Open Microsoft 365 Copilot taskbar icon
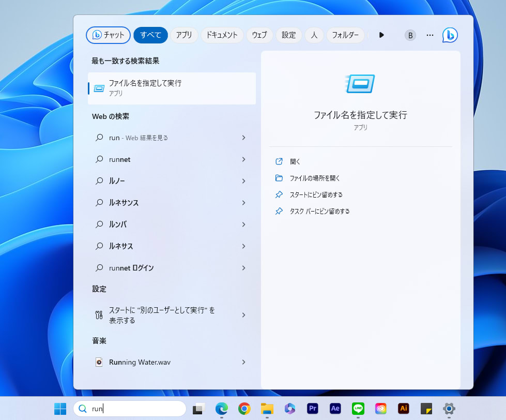Viewport: 506px width, 420px height. (290, 409)
